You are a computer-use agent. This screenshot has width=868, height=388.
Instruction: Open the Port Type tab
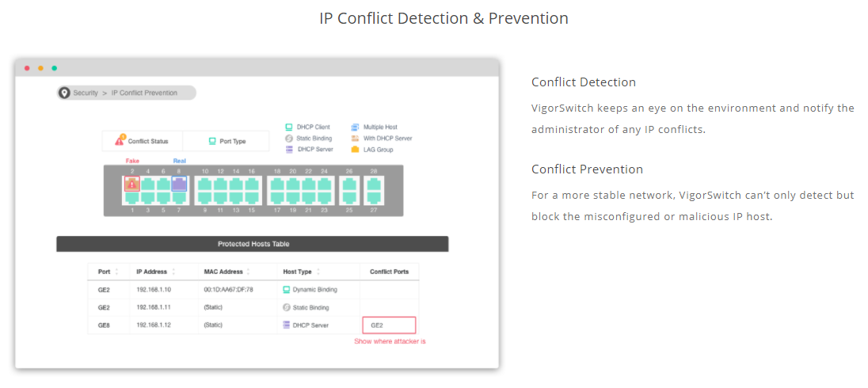[226, 141]
